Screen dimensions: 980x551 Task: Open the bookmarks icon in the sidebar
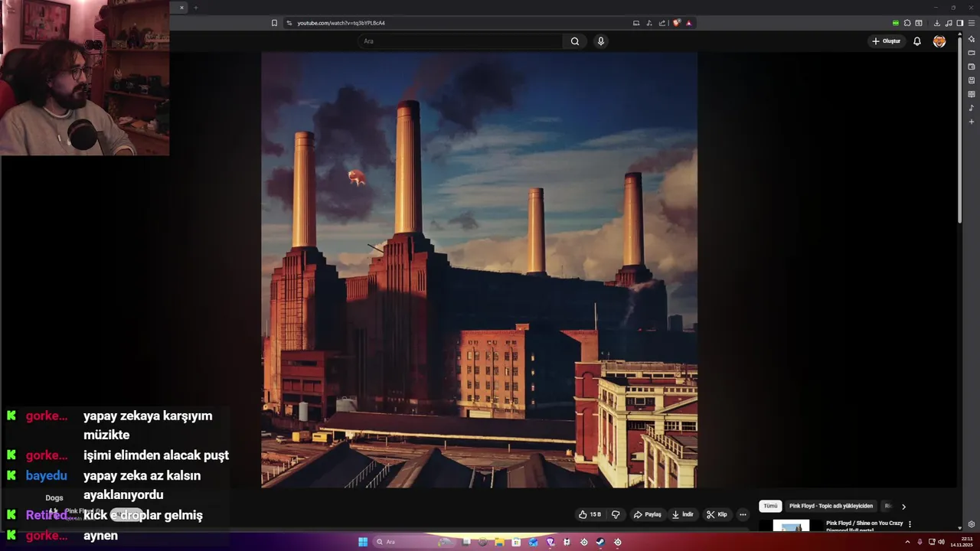click(x=972, y=80)
